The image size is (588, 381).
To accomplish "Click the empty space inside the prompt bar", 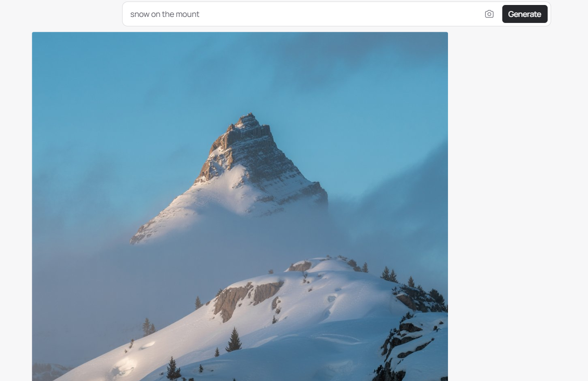I will point(337,14).
